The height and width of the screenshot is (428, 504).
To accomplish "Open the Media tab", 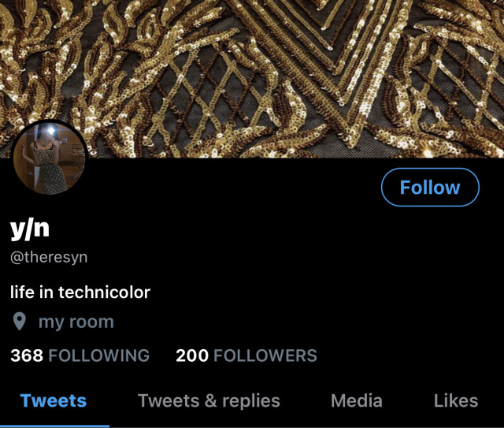I will pyautogui.click(x=357, y=401).
